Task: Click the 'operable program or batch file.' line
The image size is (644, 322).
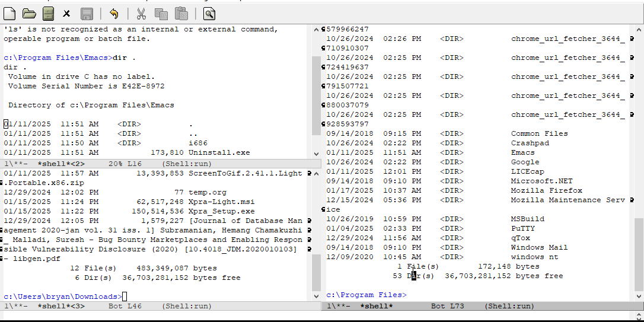Action: [77, 39]
